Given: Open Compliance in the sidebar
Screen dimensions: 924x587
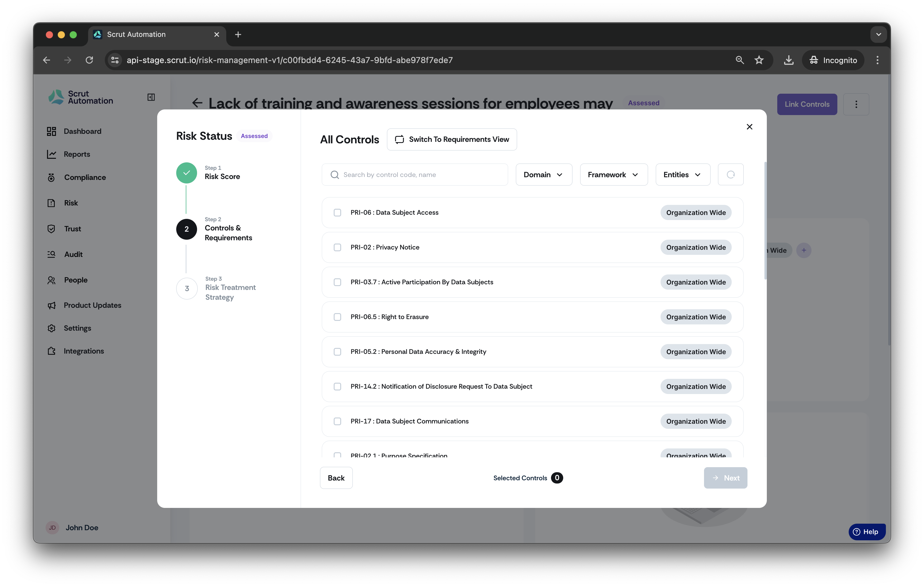Looking at the screenshot, I should pos(85,178).
